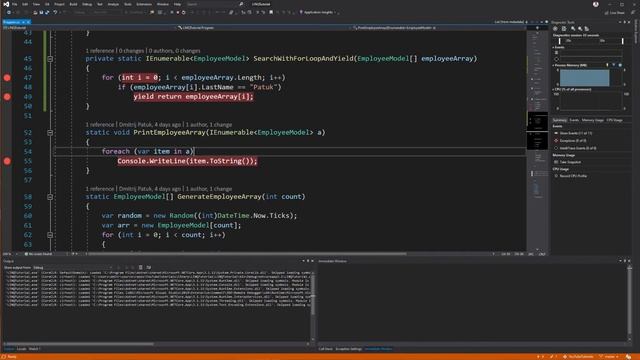Switch to the Immediate Window tab

(x=378, y=349)
